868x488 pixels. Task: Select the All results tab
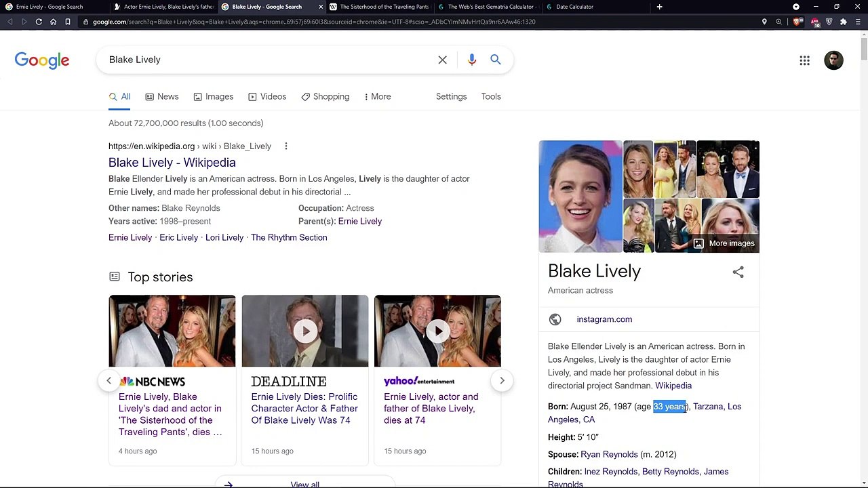tap(119, 96)
